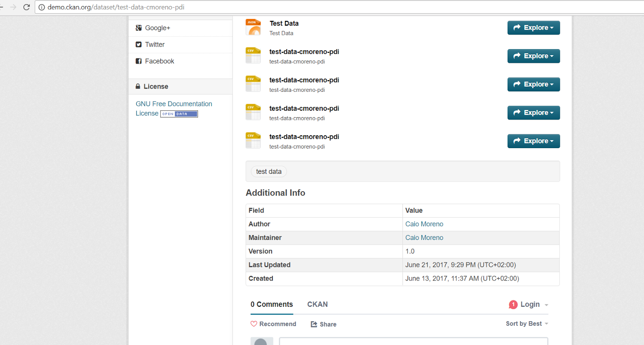The width and height of the screenshot is (644, 345).
Task: Click the Share button in comments
Action: tap(324, 324)
